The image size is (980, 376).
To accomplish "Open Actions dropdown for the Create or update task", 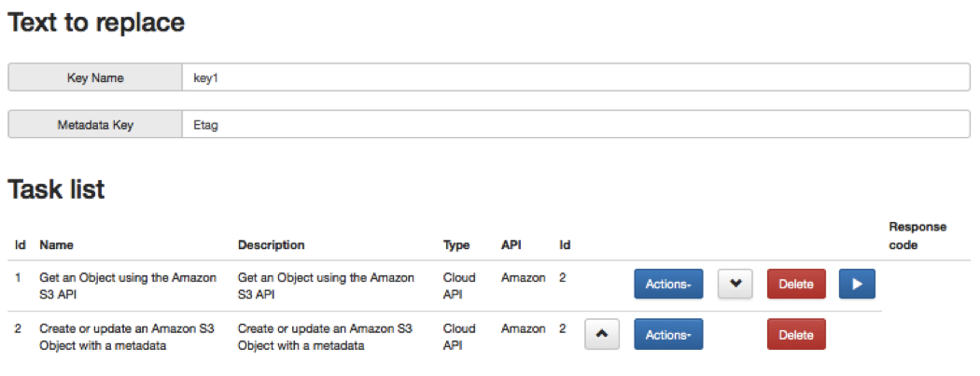I will 668,334.
